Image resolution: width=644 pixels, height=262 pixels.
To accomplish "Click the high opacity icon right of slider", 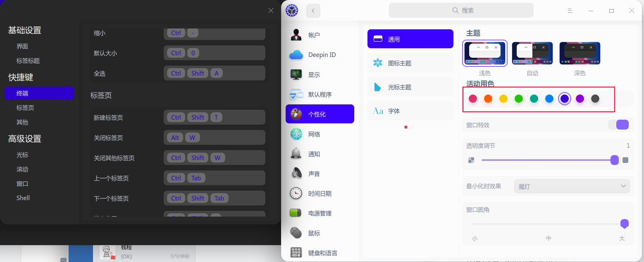I will (625, 160).
